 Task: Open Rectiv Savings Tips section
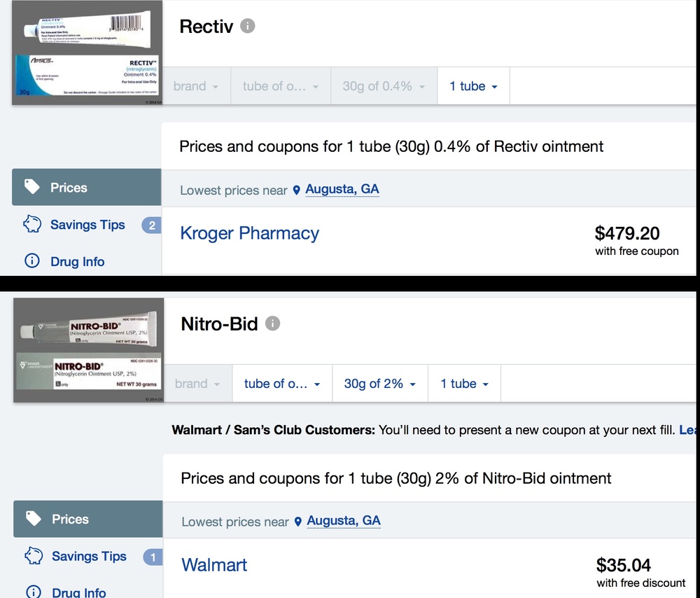(x=87, y=225)
